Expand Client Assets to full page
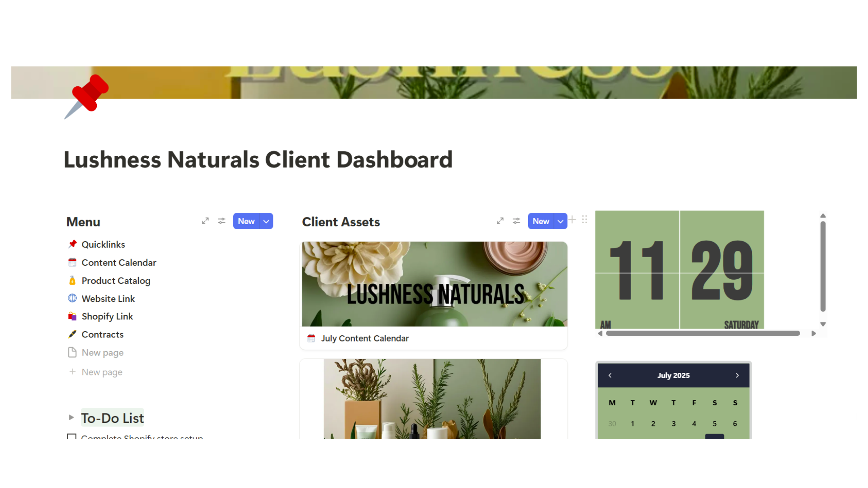Viewport: 868px width, 488px height. click(x=500, y=221)
